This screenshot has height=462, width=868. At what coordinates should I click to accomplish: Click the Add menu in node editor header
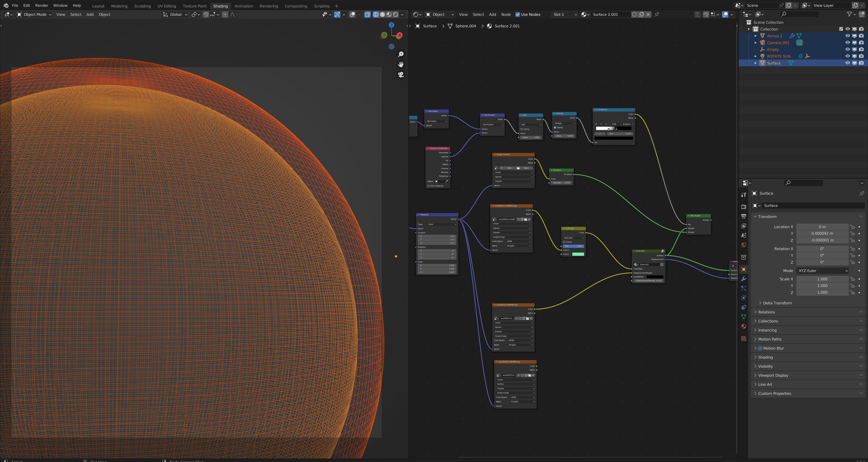(x=492, y=14)
